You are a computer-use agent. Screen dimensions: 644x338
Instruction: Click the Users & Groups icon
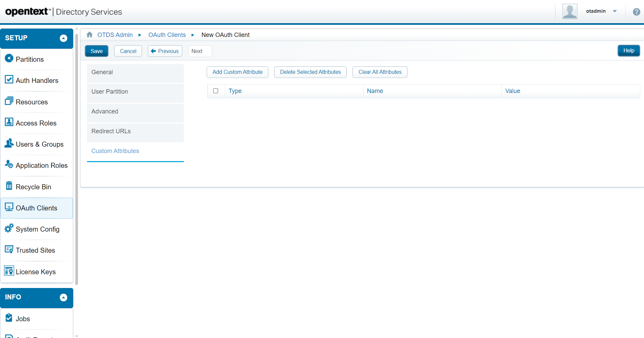click(x=9, y=143)
